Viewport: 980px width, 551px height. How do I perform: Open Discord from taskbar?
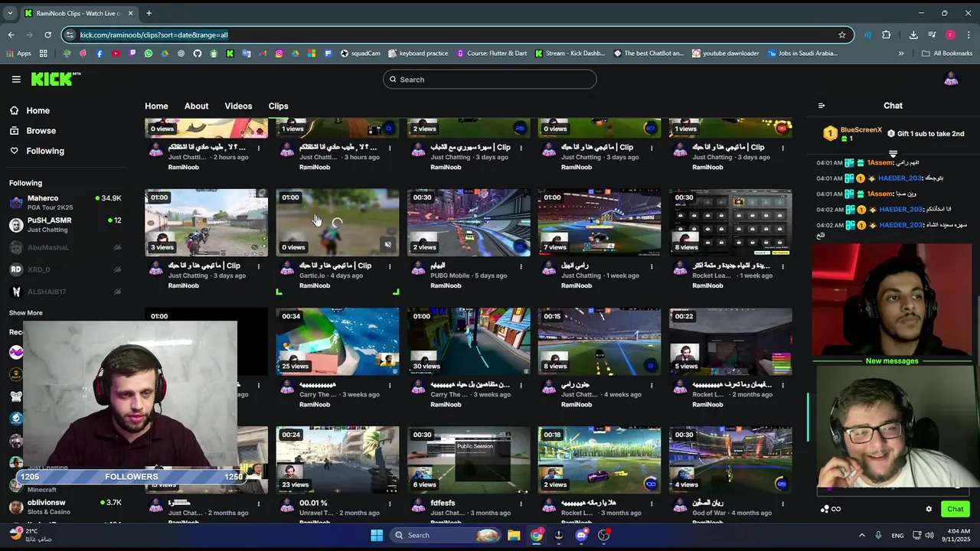pyautogui.click(x=581, y=535)
